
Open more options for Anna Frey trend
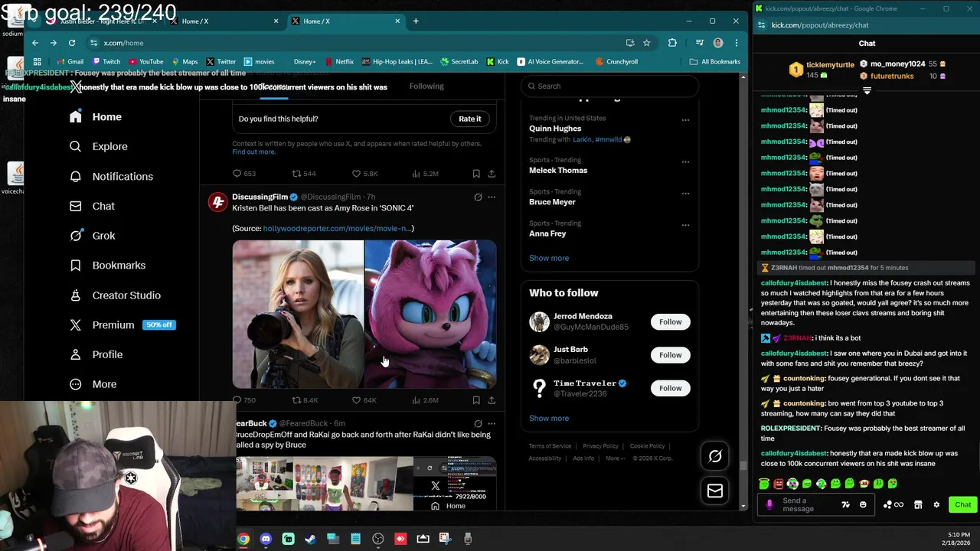(x=685, y=225)
